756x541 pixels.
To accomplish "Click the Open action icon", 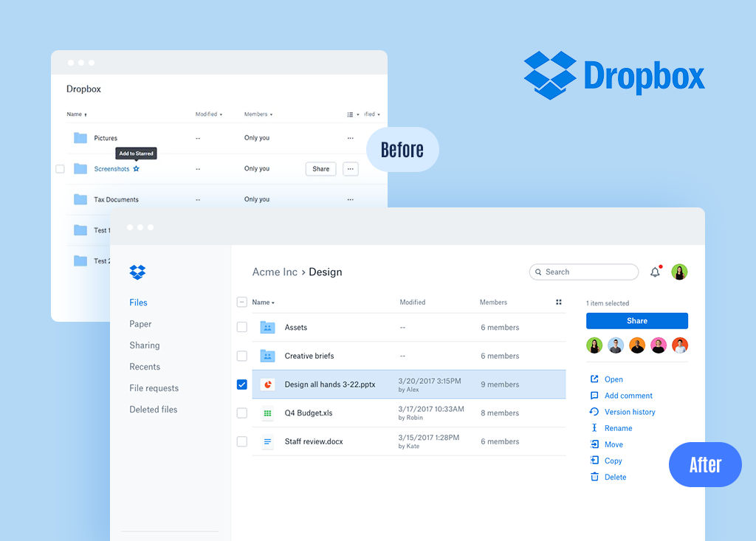I will (594, 379).
